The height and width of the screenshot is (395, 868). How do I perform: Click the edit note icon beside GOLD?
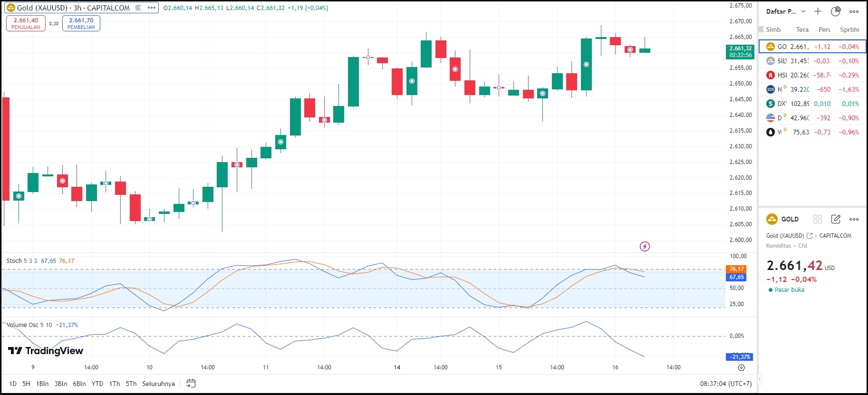pyautogui.click(x=836, y=219)
